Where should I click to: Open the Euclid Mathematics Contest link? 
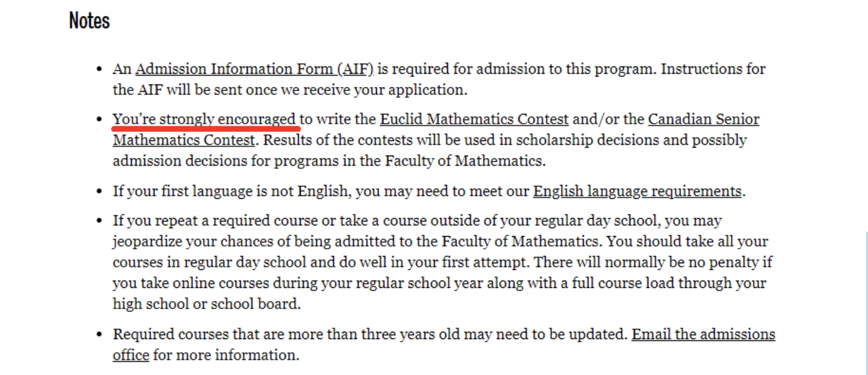click(x=474, y=120)
